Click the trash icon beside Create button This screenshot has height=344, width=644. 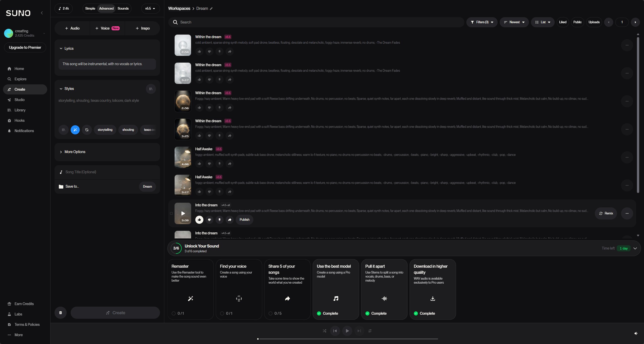[61, 313]
